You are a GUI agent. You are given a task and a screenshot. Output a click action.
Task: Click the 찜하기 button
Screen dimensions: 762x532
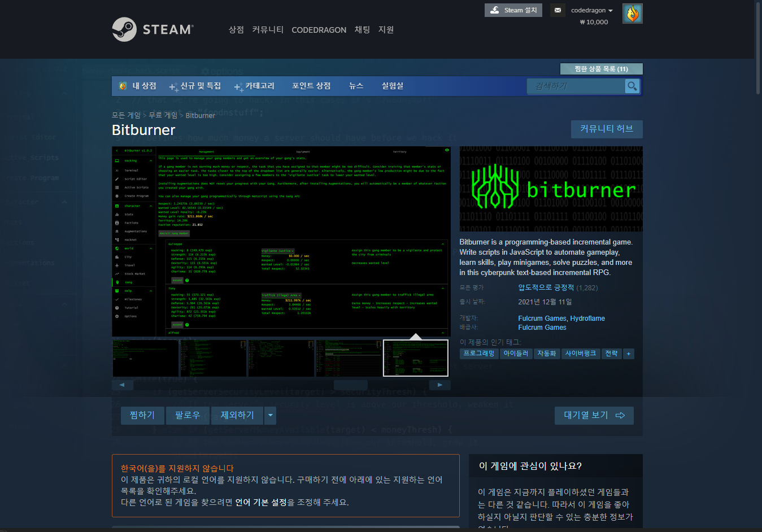[x=142, y=415]
